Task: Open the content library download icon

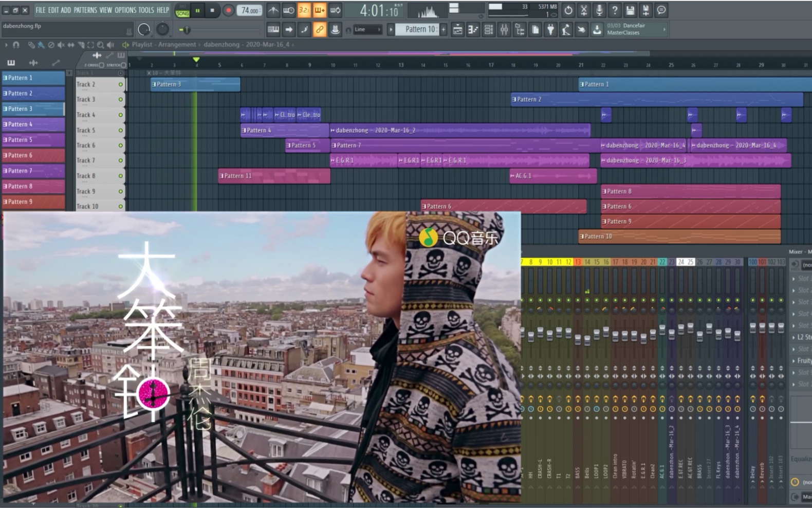Action: pos(597,29)
